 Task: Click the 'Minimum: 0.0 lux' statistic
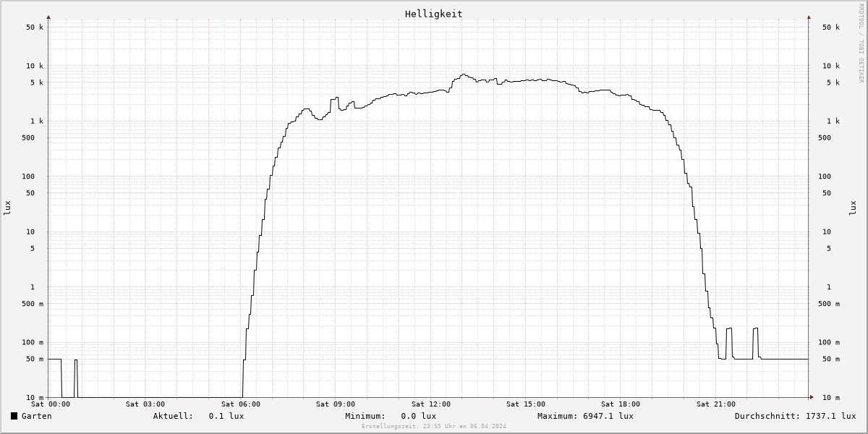pyautogui.click(x=391, y=416)
